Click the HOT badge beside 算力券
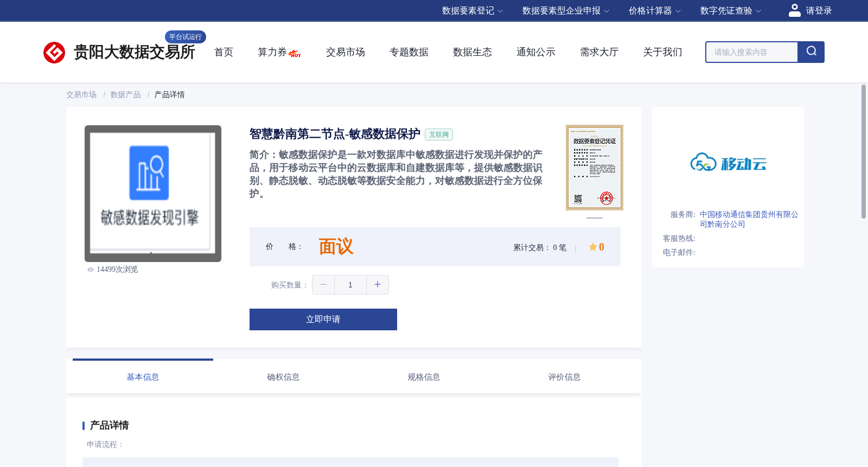This screenshot has height=467, width=868. pos(295,54)
